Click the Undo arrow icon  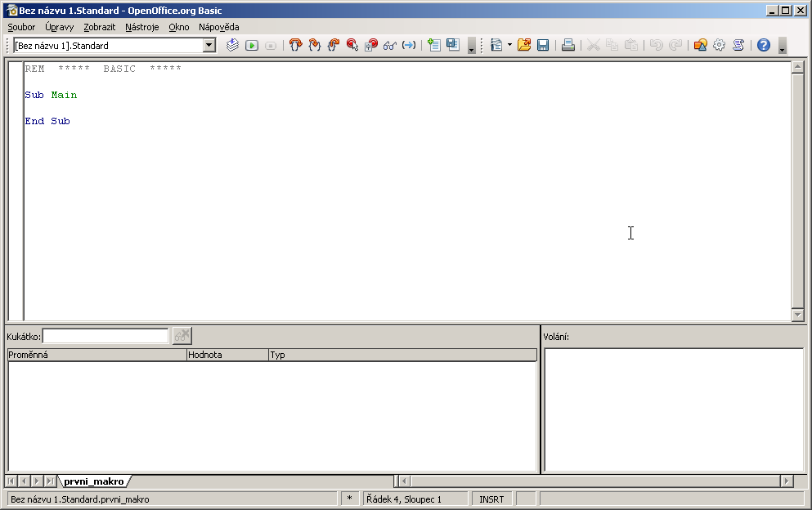click(656, 46)
